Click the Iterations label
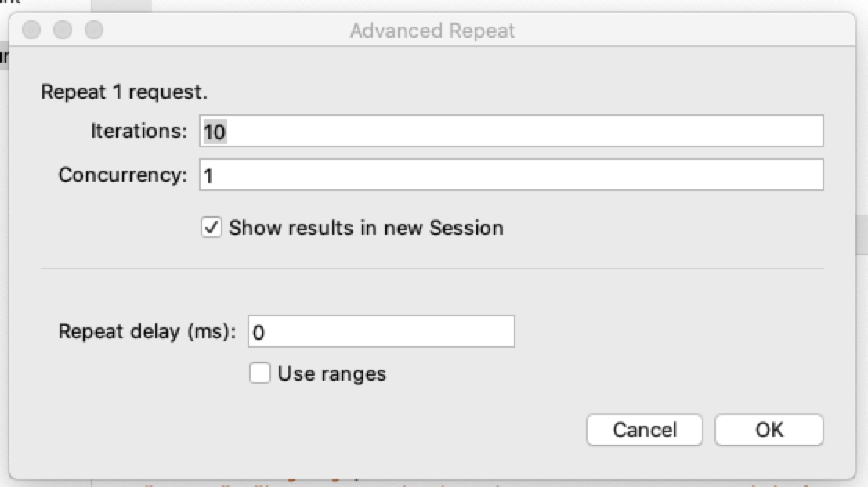The image size is (868, 487). click(139, 132)
